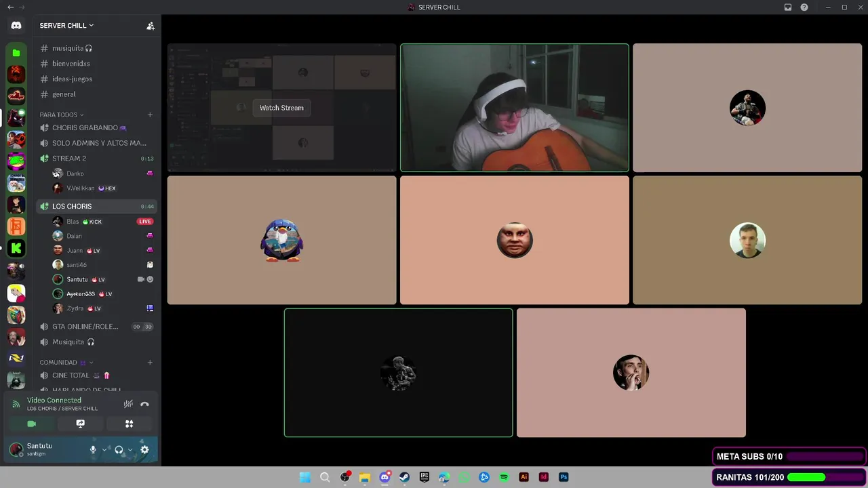This screenshot has width=868, height=488.
Task: Open SERVER CHILL server menu
Action: pyautogui.click(x=66, y=26)
